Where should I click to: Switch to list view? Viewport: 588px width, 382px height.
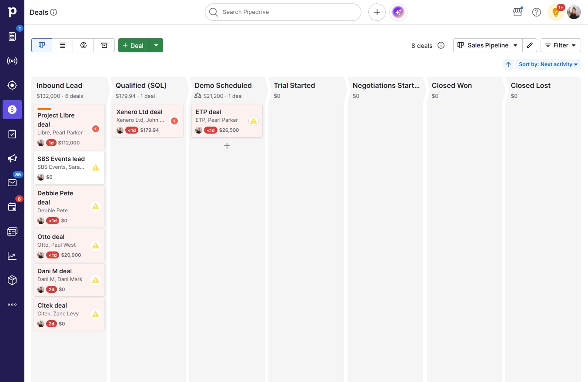point(63,45)
